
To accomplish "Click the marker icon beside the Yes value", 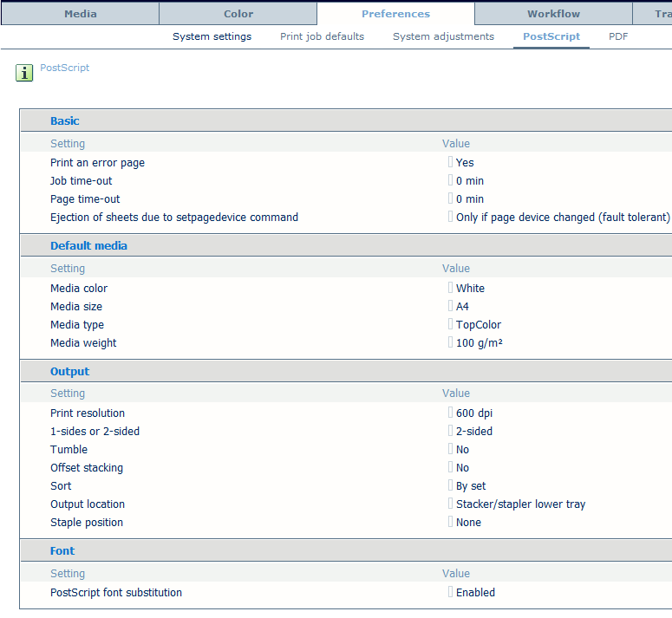I will click(450, 162).
